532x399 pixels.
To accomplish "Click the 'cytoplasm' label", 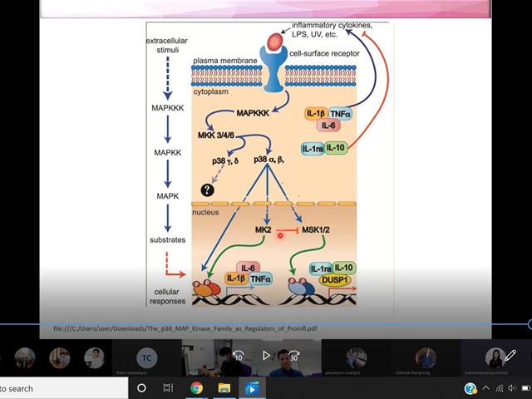I will pyautogui.click(x=210, y=91).
